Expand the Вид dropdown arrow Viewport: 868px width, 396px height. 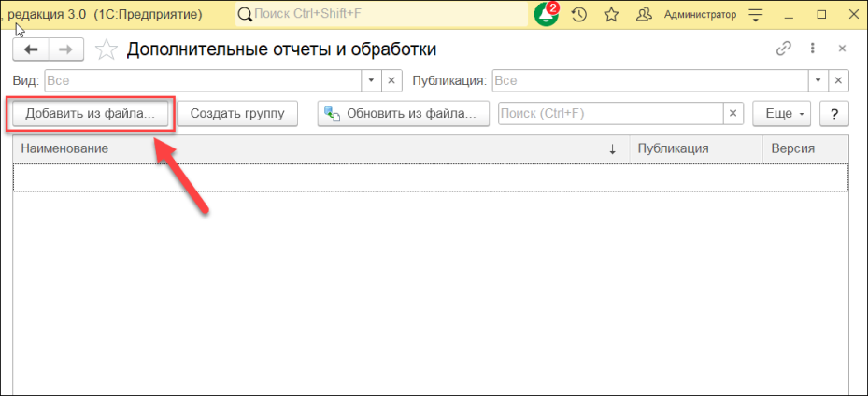[371, 80]
